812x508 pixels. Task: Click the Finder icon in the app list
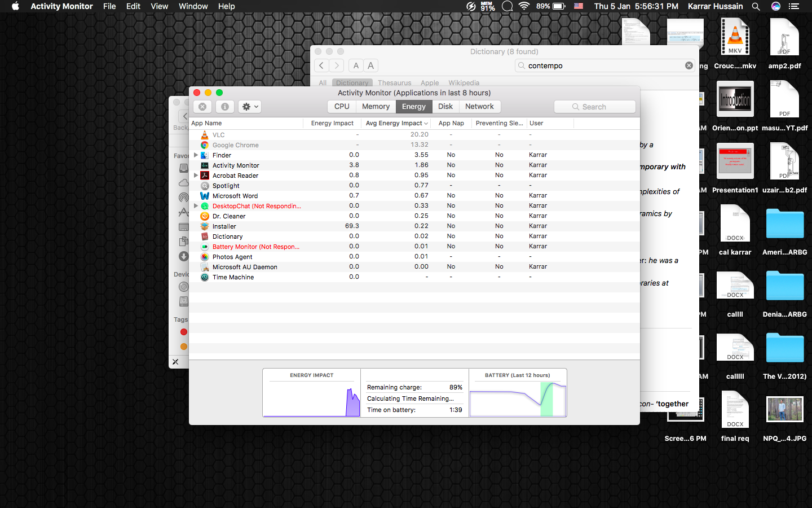tap(205, 155)
